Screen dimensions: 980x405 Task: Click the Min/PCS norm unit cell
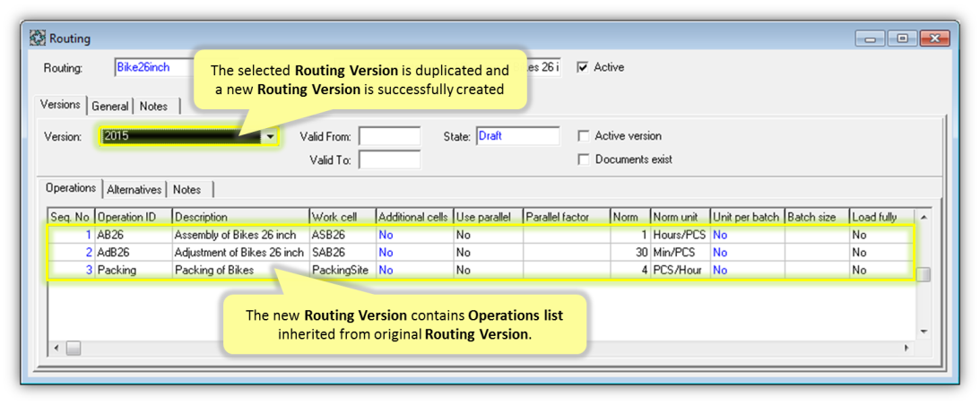click(680, 253)
